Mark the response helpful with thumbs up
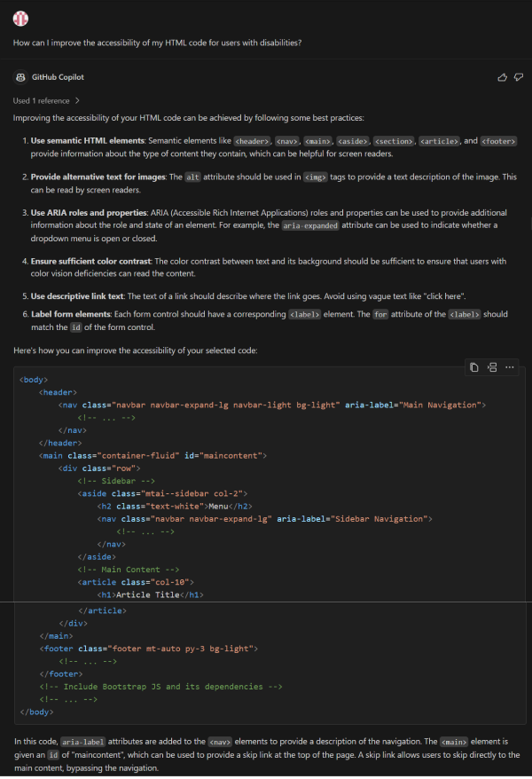This screenshot has height=779, width=532. click(504, 77)
